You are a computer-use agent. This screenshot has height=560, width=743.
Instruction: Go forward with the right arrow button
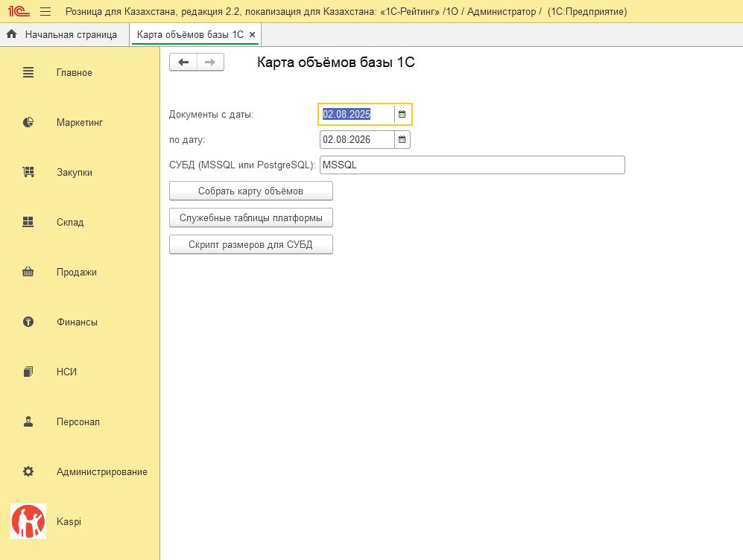tap(210, 62)
